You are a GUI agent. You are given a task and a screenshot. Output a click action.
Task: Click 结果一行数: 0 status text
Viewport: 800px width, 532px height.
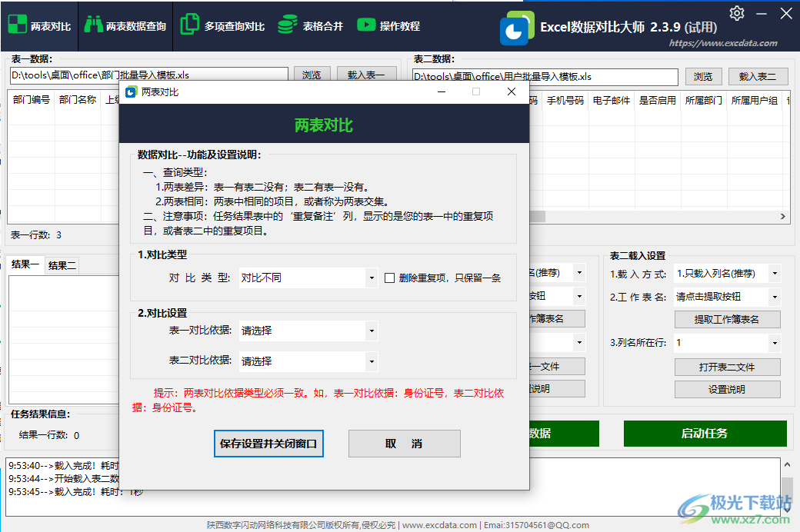tap(49, 435)
